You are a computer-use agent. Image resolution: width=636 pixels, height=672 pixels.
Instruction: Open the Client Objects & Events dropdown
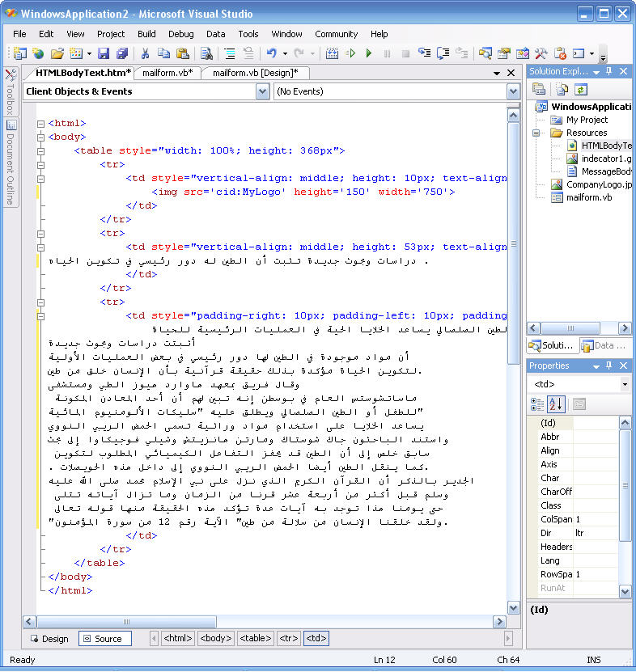coord(261,92)
